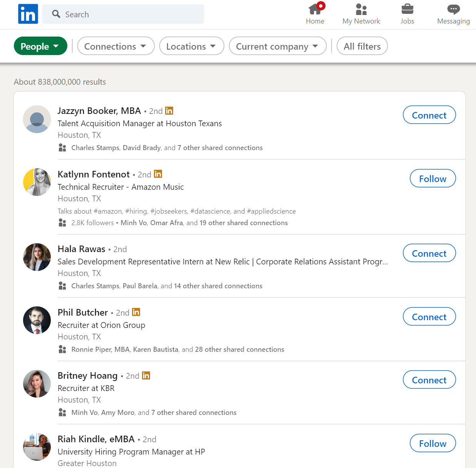This screenshot has width=476, height=468.
Task: Click the magnifier icon in the search bar
Action: (x=56, y=14)
